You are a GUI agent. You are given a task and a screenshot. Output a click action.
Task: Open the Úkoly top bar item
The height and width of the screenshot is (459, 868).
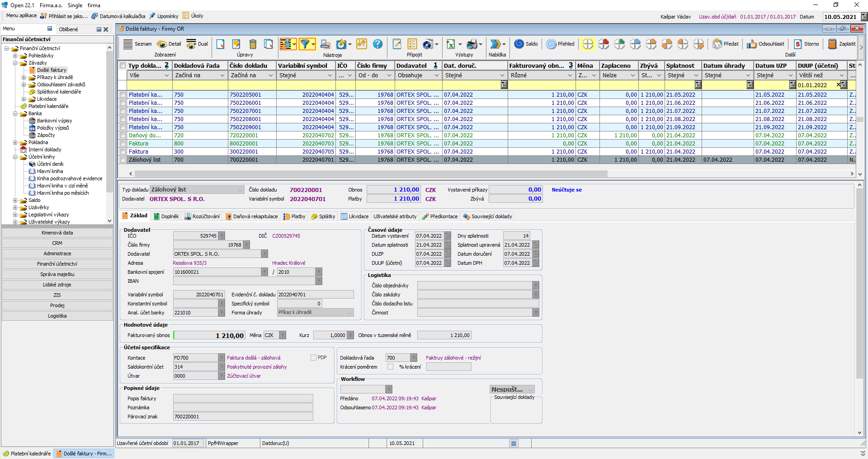click(x=193, y=16)
